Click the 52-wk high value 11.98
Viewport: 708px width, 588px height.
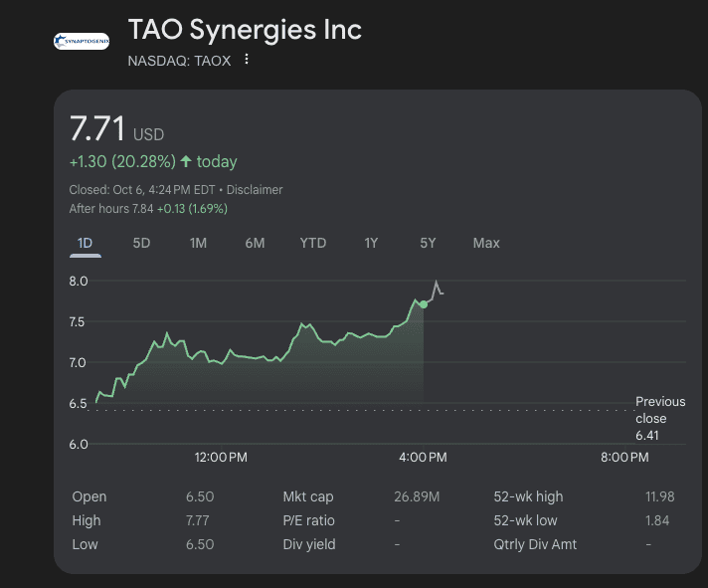point(659,496)
